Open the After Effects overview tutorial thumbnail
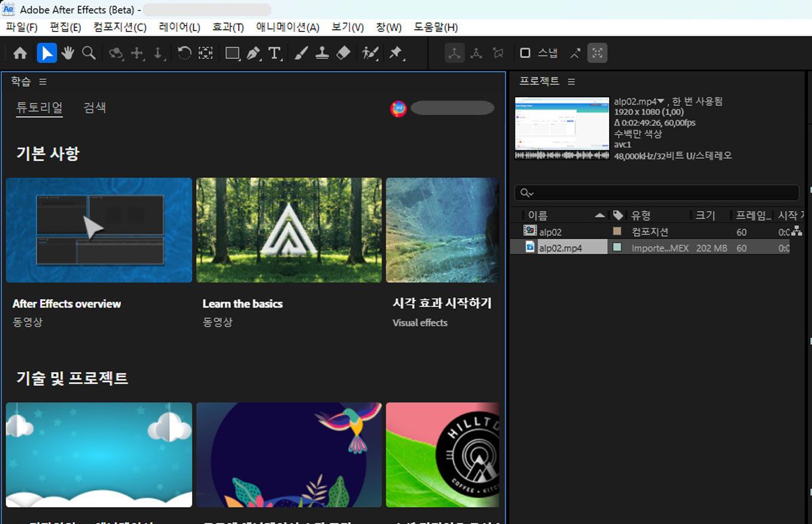The image size is (812, 524). point(99,230)
